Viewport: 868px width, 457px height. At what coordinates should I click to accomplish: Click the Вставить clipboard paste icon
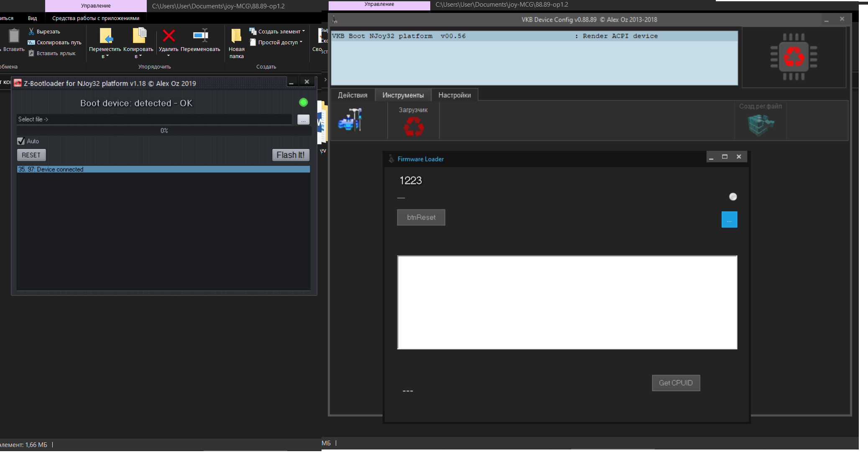point(14,36)
